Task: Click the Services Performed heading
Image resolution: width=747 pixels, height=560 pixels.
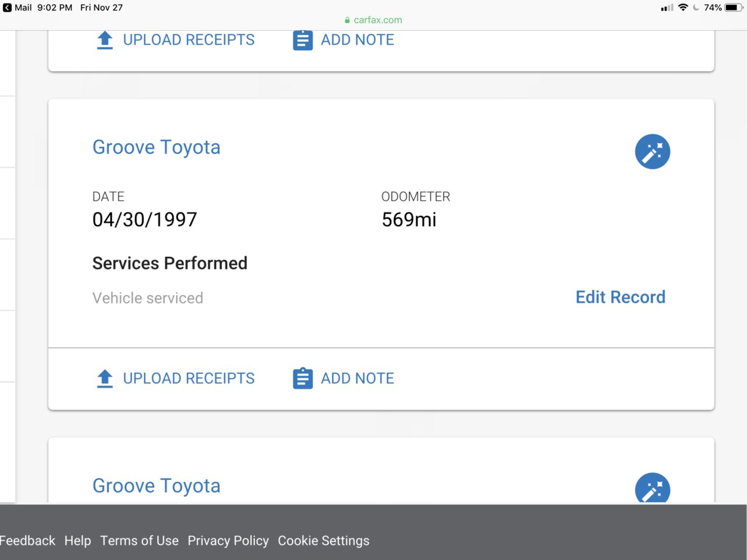Action: (x=170, y=263)
